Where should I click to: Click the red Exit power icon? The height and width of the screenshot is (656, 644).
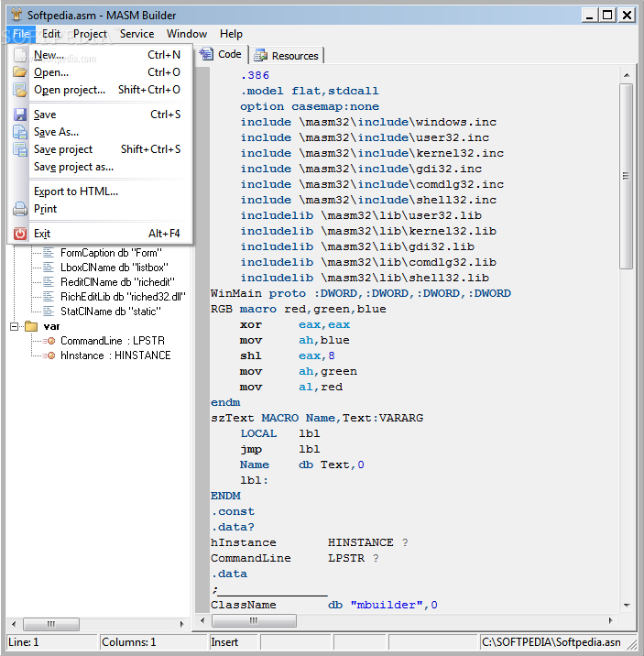click(x=19, y=234)
